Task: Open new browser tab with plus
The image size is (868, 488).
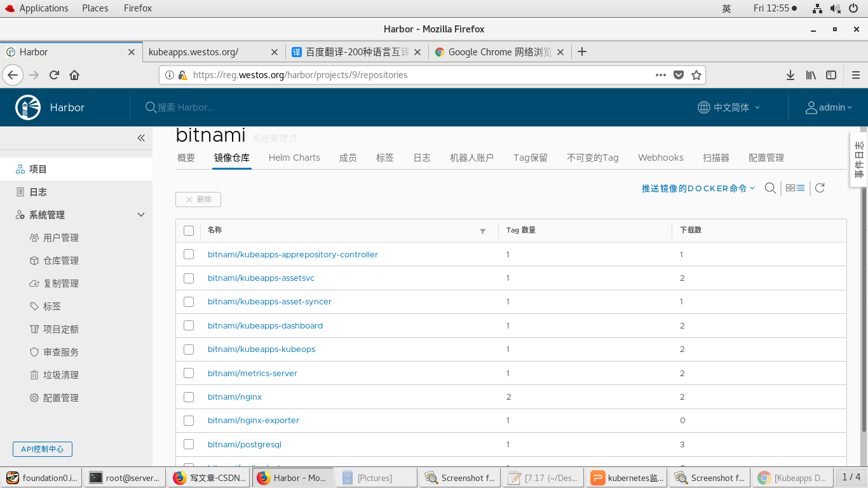Action: coord(581,52)
